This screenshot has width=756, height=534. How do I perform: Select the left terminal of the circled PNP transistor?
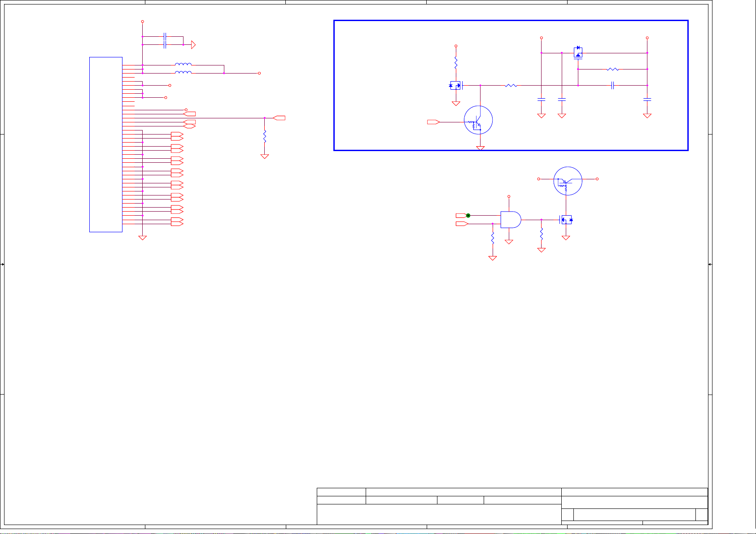point(539,179)
